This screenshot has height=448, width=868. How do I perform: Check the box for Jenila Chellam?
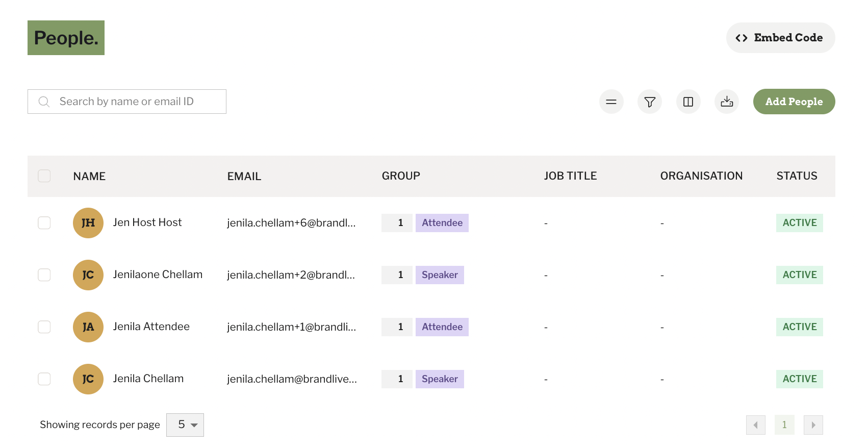tap(44, 379)
